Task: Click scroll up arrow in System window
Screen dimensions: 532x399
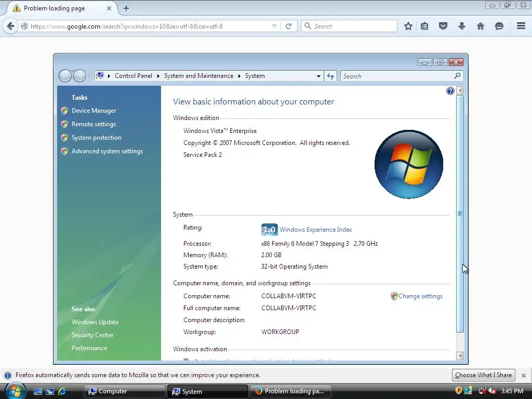Action: tap(460, 90)
